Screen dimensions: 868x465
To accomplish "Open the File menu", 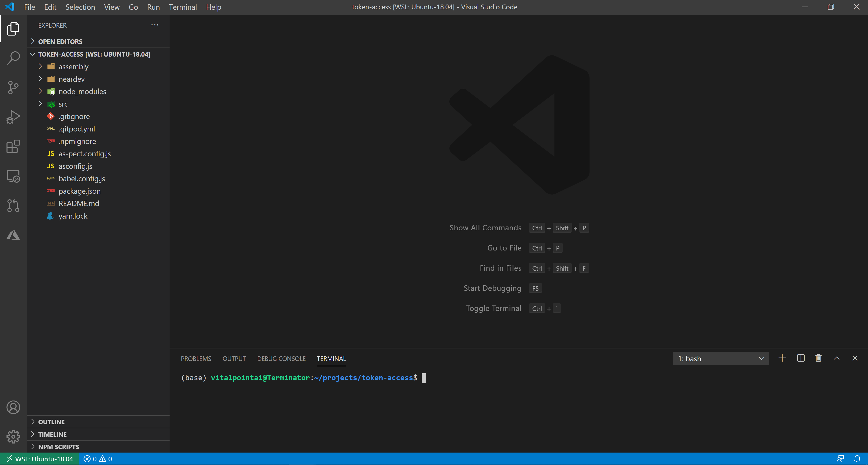I will (x=29, y=7).
